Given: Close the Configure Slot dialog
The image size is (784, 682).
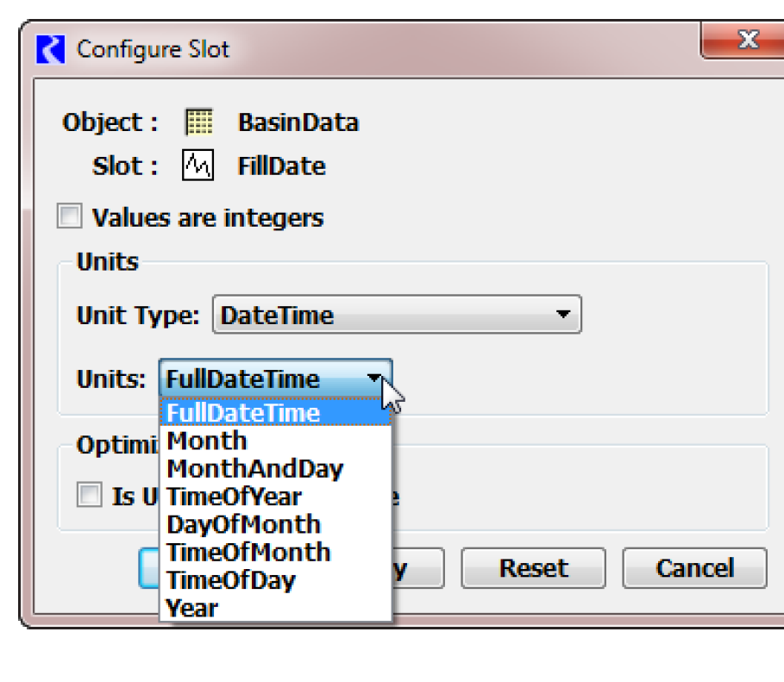Looking at the screenshot, I should tap(746, 41).
